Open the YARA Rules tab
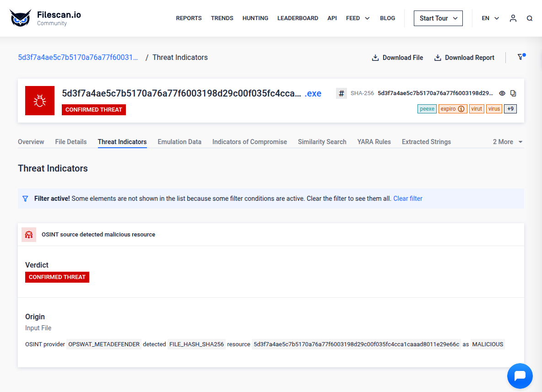The width and height of the screenshot is (542, 392). 374,142
